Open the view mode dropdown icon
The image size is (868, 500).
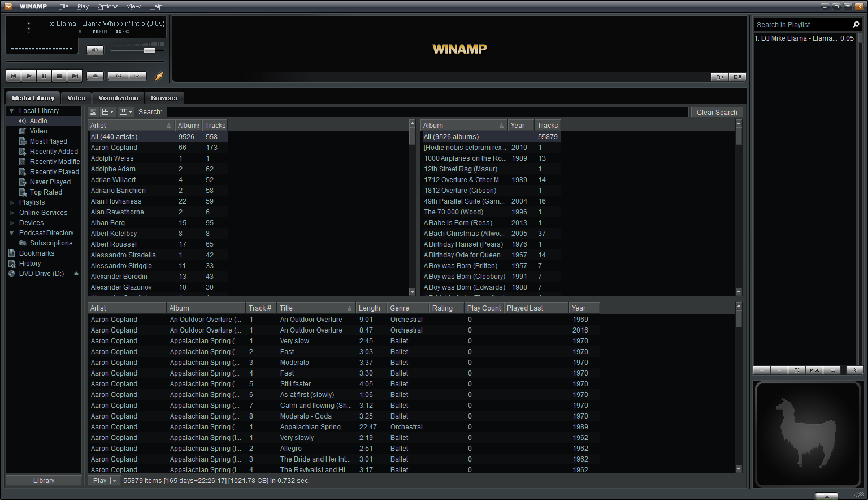108,112
